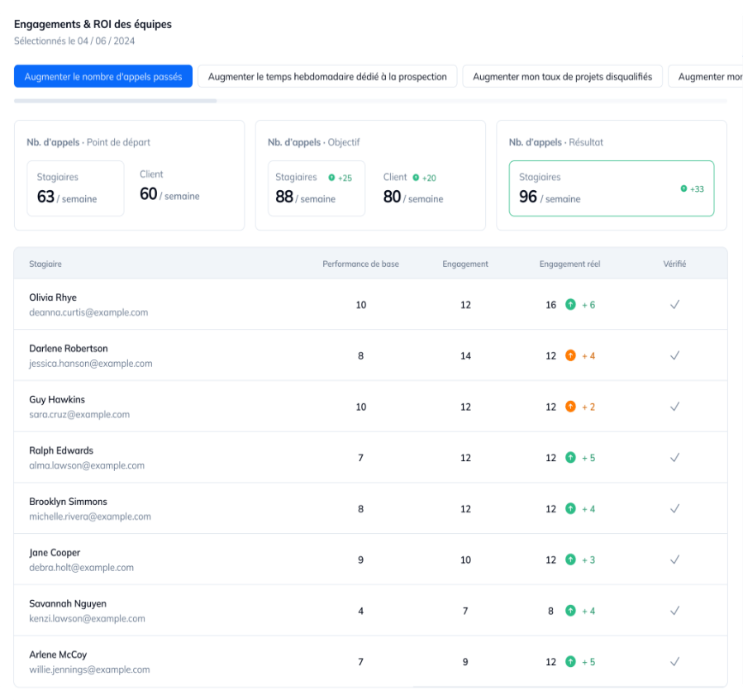The image size is (743, 700).
Task: Click the name Jane Cooper
Action: [x=55, y=553]
